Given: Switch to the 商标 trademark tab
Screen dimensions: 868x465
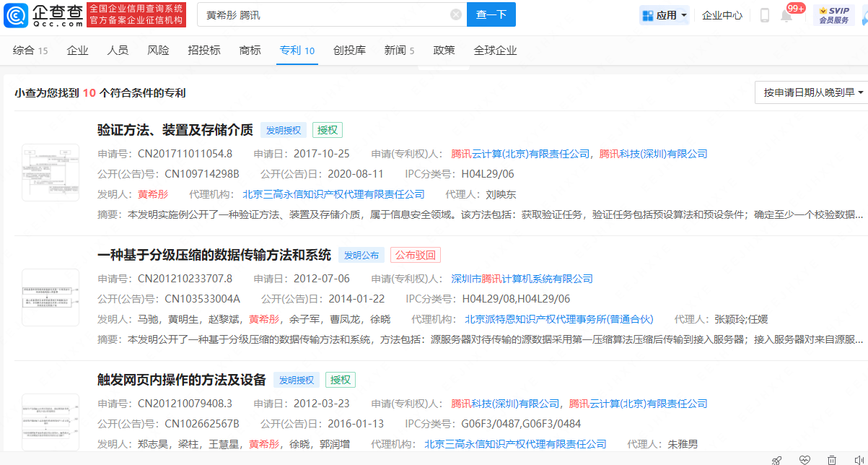Looking at the screenshot, I should point(250,51).
